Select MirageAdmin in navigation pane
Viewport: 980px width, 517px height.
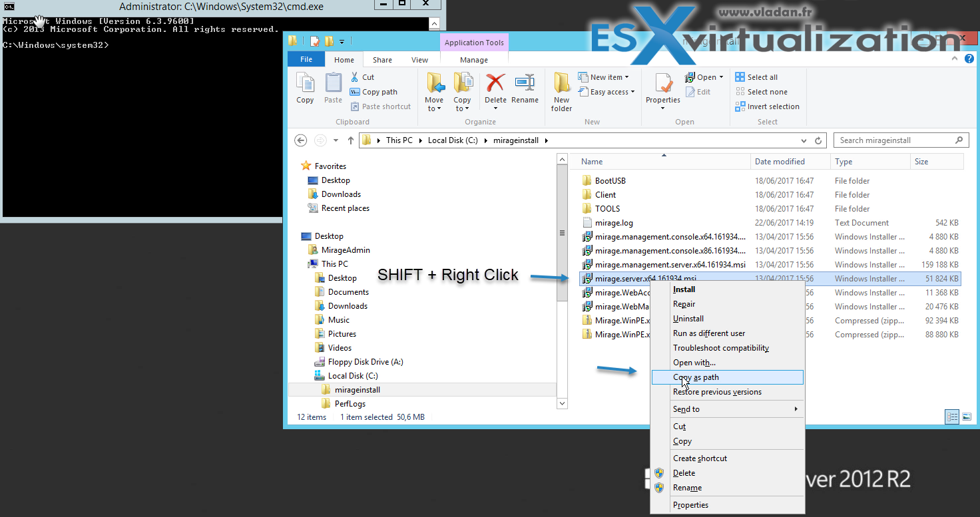pos(339,250)
